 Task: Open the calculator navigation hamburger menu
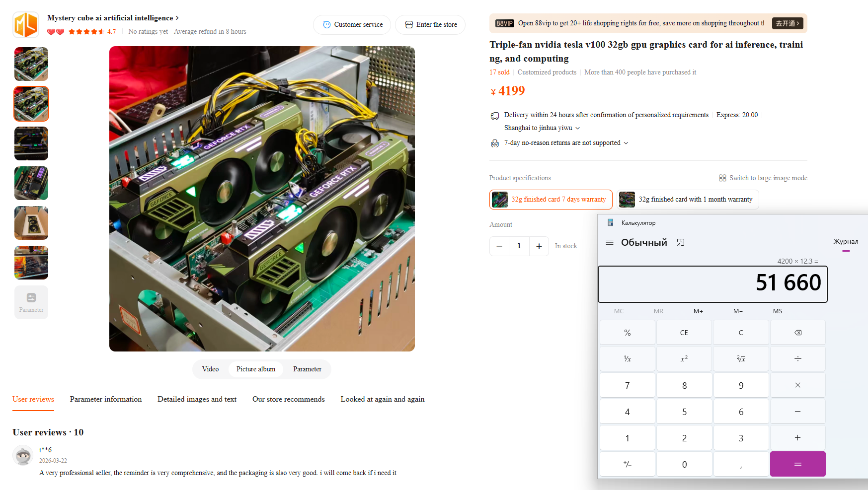pos(610,243)
